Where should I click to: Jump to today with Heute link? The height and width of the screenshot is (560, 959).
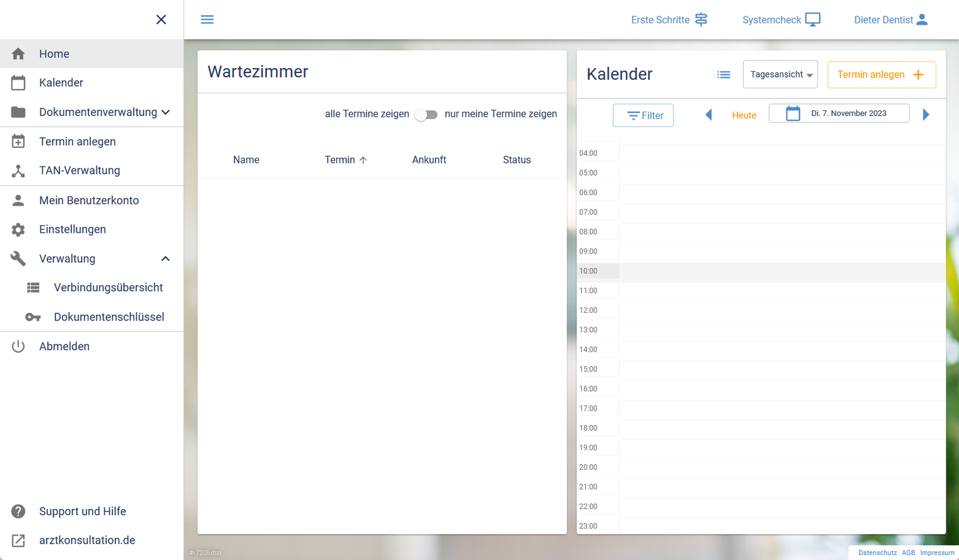pos(744,115)
